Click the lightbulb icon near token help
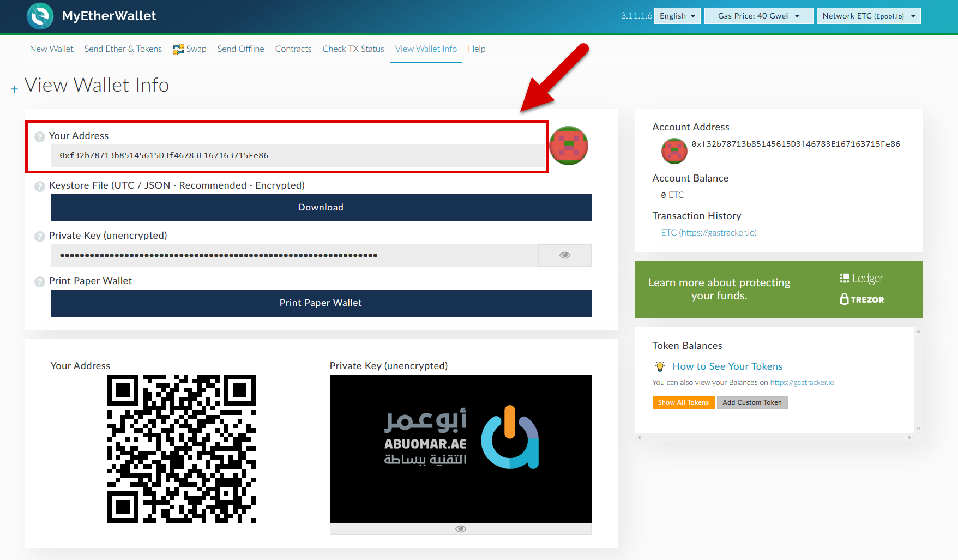958x560 pixels. pos(660,366)
